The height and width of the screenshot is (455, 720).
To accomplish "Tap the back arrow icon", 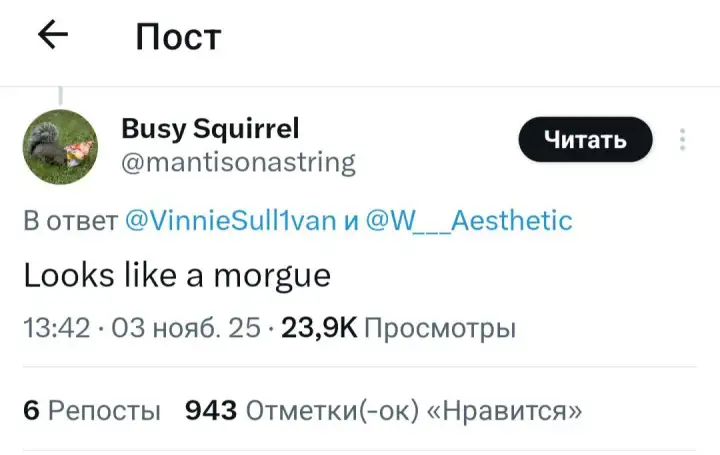I will [x=52, y=36].
